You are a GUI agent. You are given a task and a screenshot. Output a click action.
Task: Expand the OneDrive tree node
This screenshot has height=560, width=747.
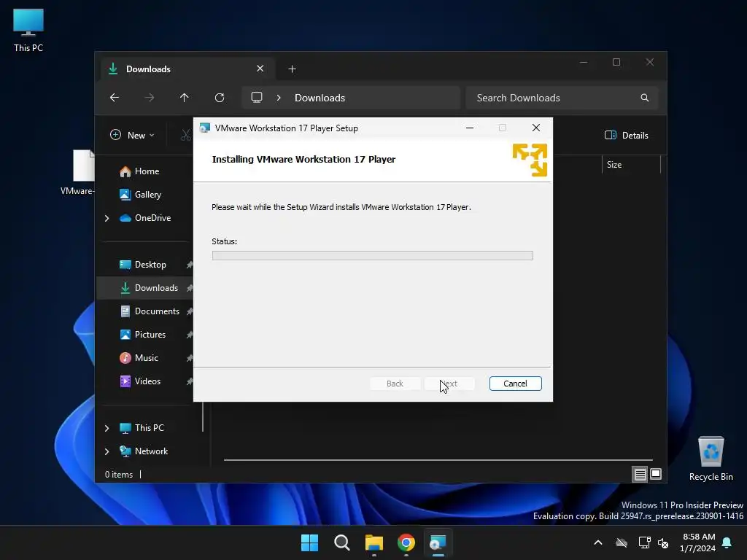pos(107,218)
